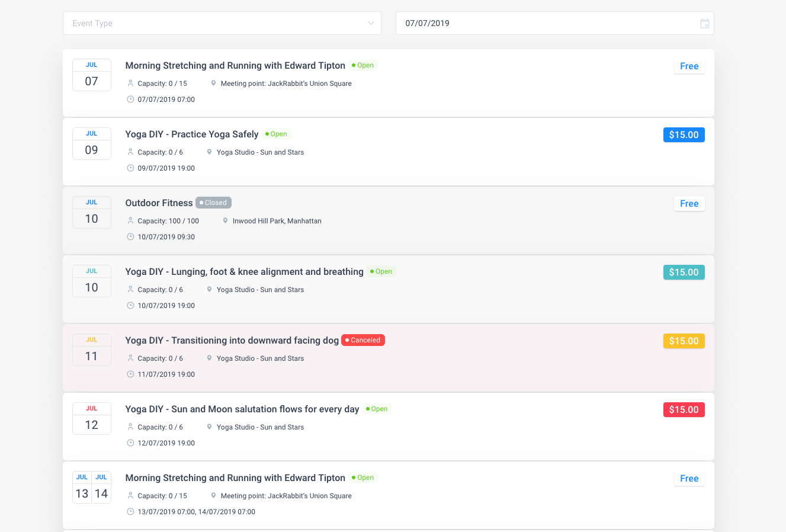Click the teal $15.00 swatch on Lunging alignment event
786x532 pixels.
pos(684,272)
